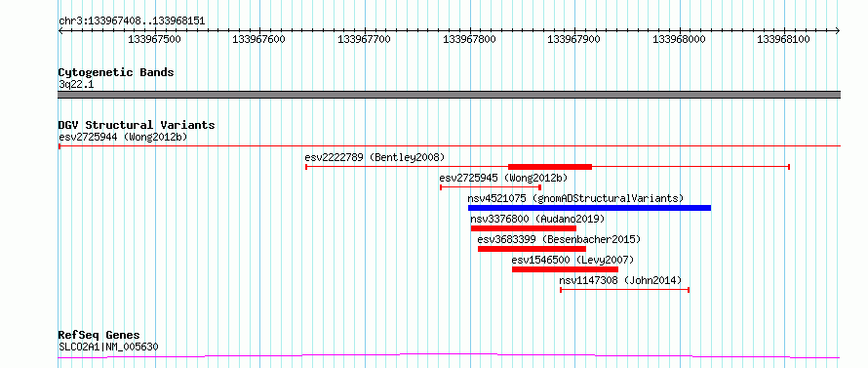Select the SLCO2A1|NM_005630 gene label
The width and height of the screenshot is (868, 368).
[108, 347]
